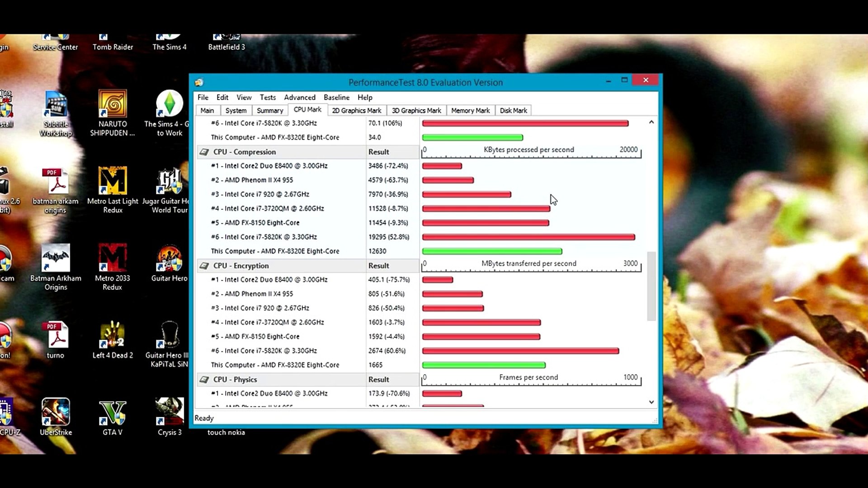Screen dimensions: 868x488
Task: Click the CPU - Compression section icon
Action: click(204, 152)
